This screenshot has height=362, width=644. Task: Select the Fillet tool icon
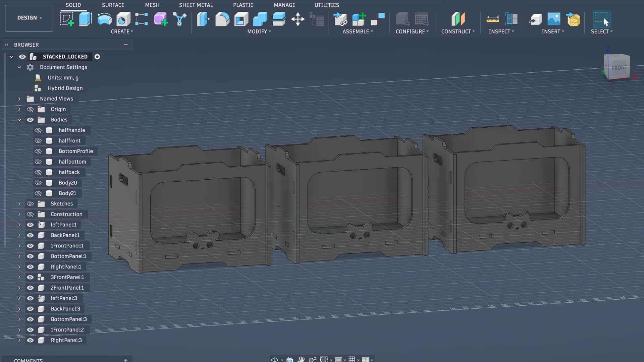[x=222, y=19]
